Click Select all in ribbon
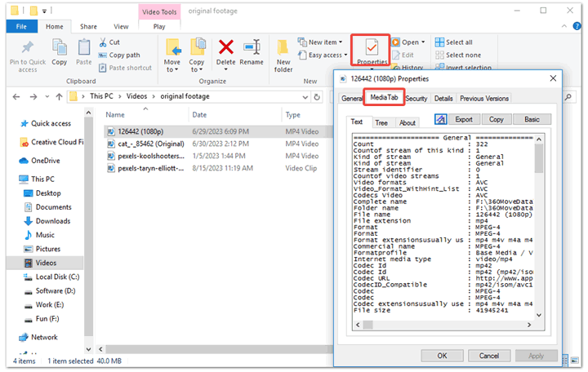588x372 pixels. [x=453, y=42]
